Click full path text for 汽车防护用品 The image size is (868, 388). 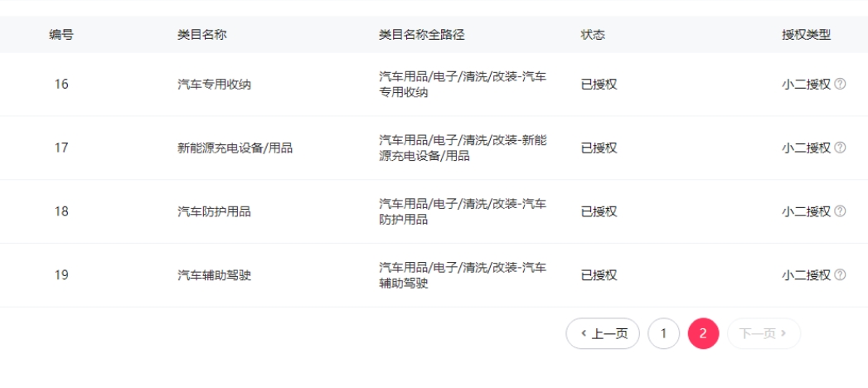coord(462,211)
